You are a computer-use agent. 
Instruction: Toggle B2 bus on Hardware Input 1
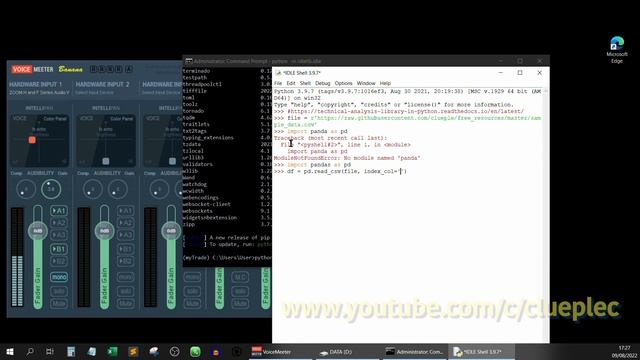click(x=59, y=261)
